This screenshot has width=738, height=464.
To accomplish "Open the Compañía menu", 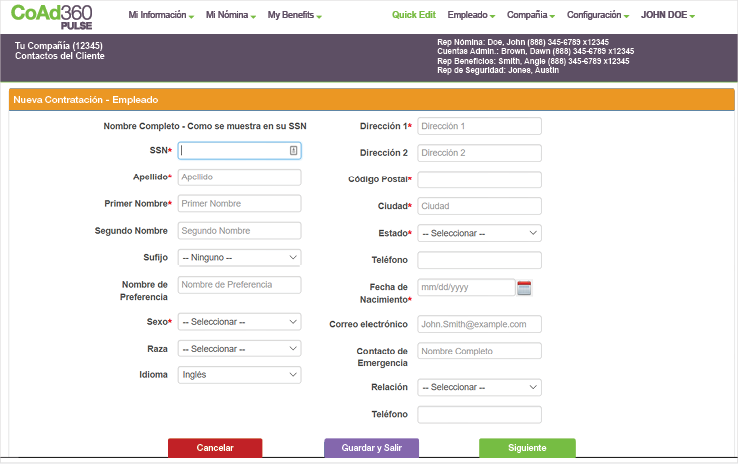I will (x=530, y=15).
